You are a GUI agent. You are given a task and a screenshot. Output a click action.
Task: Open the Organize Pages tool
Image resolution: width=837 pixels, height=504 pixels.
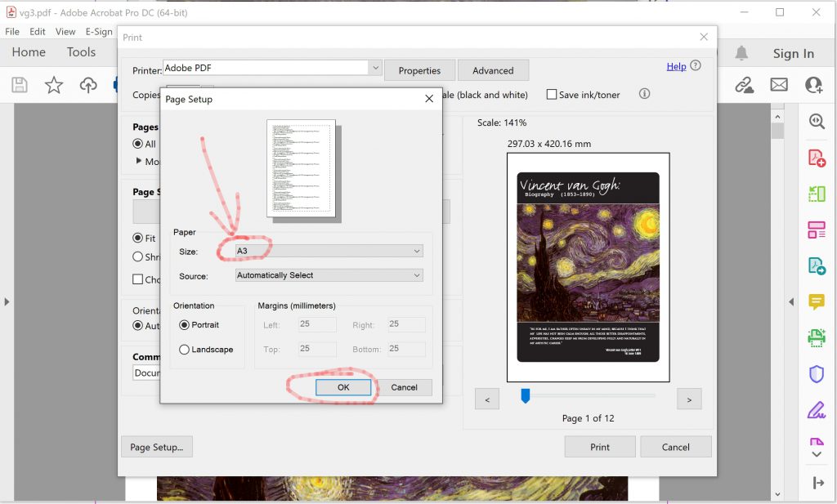click(x=816, y=230)
